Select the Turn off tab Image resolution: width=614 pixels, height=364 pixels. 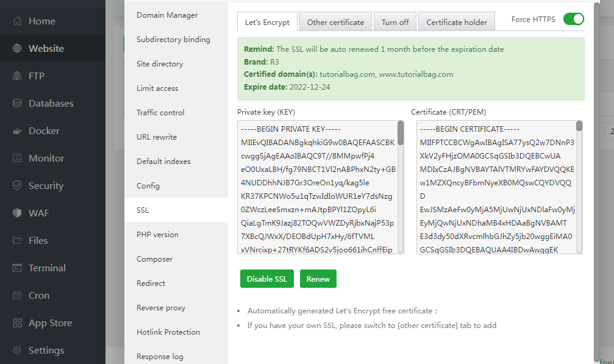pos(394,21)
